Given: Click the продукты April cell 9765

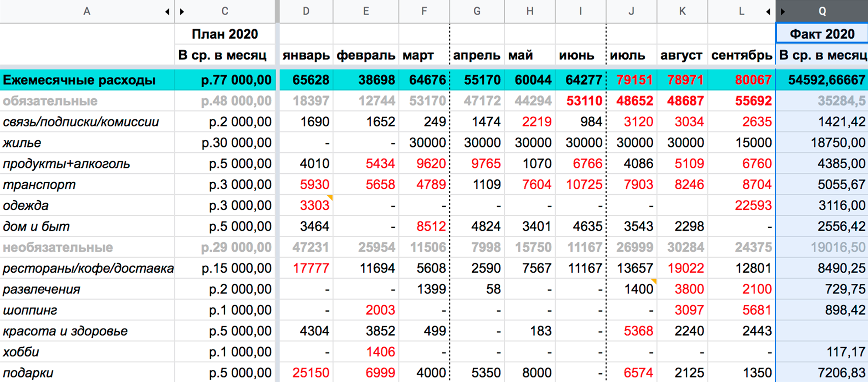Looking at the screenshot, I should pos(477,164).
